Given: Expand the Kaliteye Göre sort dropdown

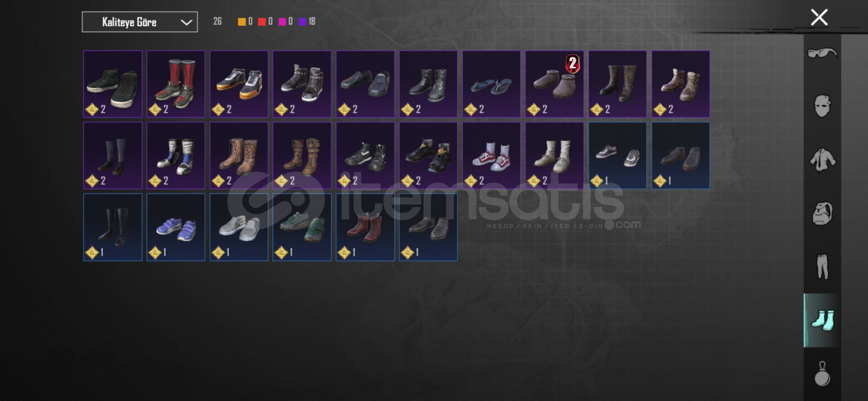Looking at the screenshot, I should (140, 22).
